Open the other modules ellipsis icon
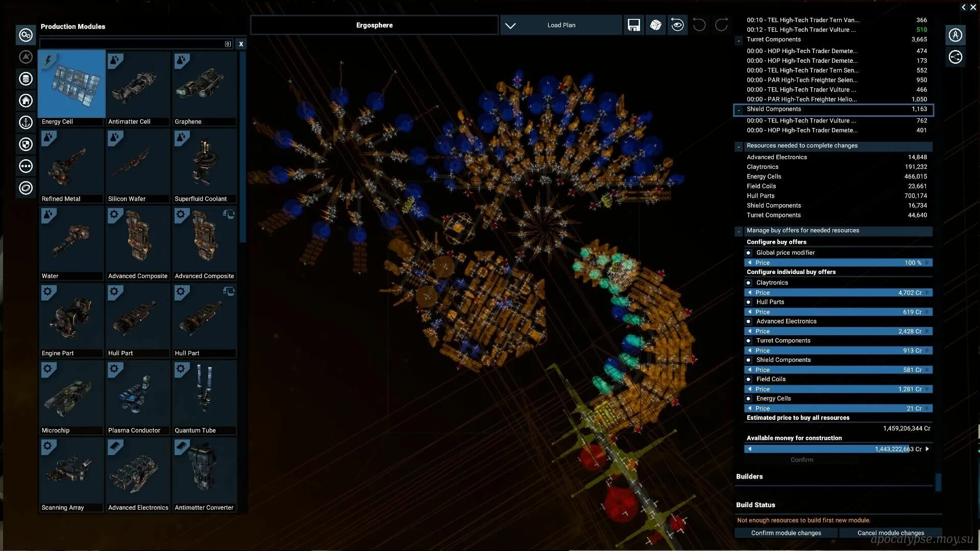The width and height of the screenshot is (980, 551). pos(26,166)
